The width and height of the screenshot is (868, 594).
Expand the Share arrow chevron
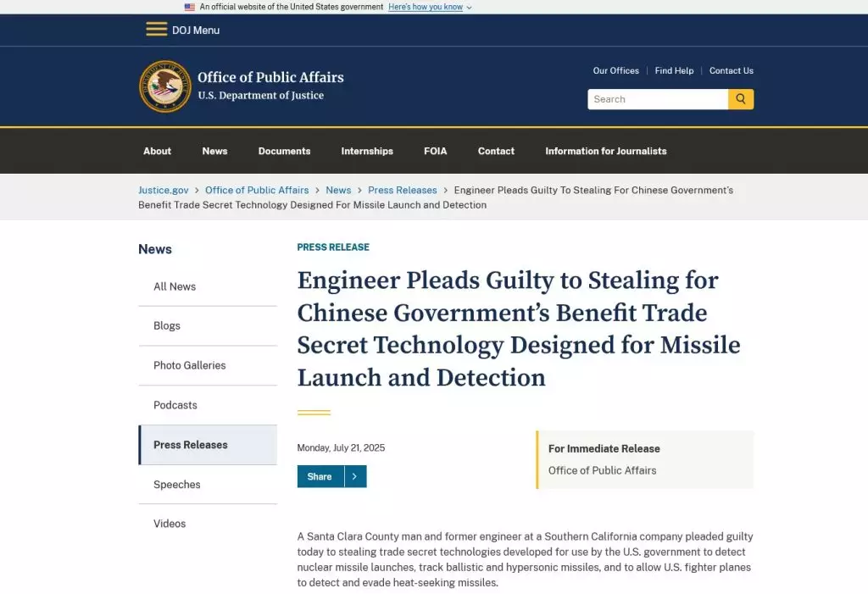354,477
